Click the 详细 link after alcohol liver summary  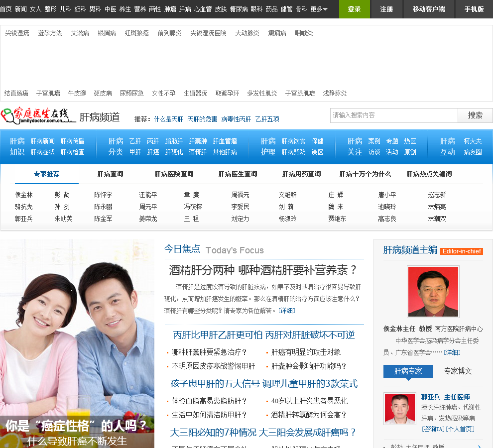click(x=287, y=311)
